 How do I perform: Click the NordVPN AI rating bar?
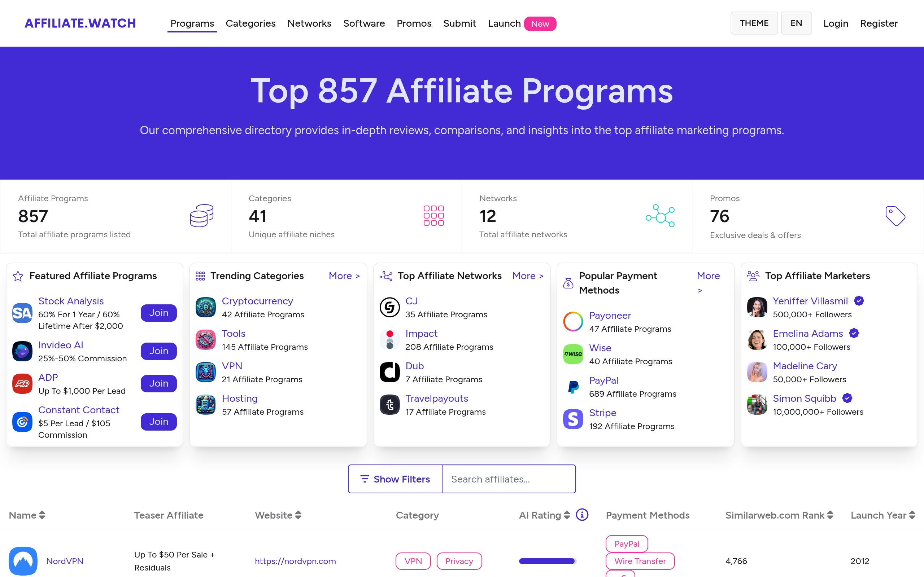coord(547,561)
